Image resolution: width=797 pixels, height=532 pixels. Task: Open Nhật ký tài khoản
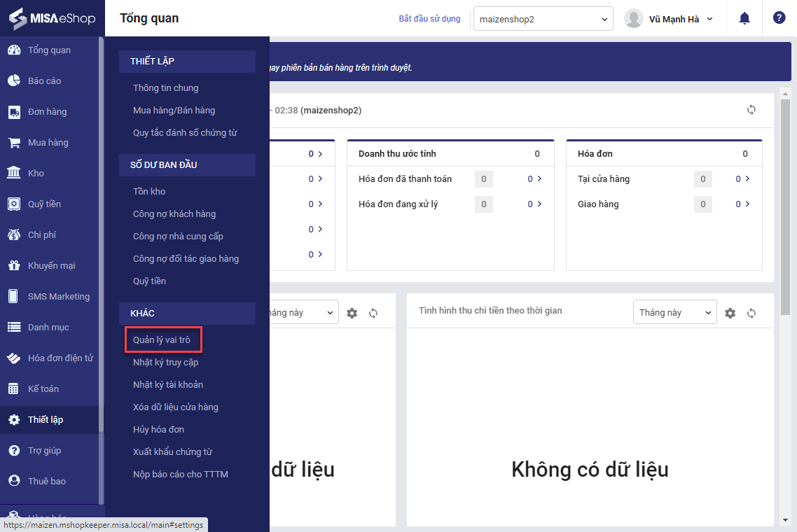(168, 384)
